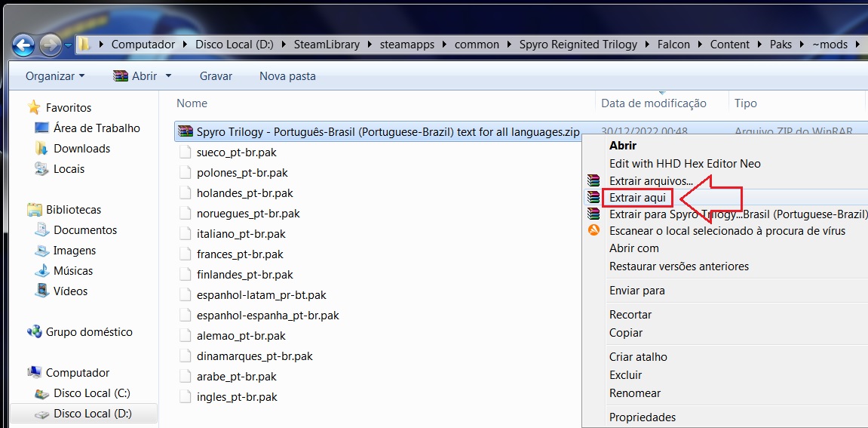The width and height of the screenshot is (868, 428).
Task: Jump to Spyro Reignited Trilogy breadcrumb
Action: (x=578, y=45)
